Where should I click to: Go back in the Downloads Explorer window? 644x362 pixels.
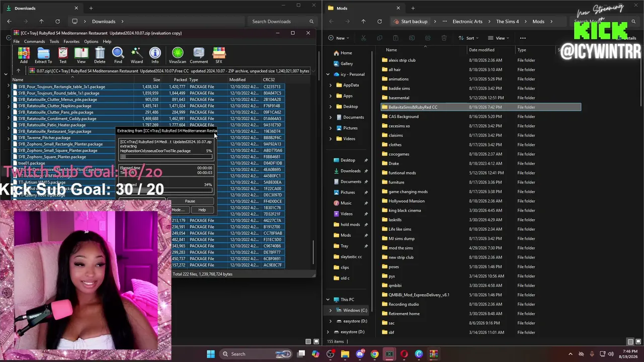(9, 22)
